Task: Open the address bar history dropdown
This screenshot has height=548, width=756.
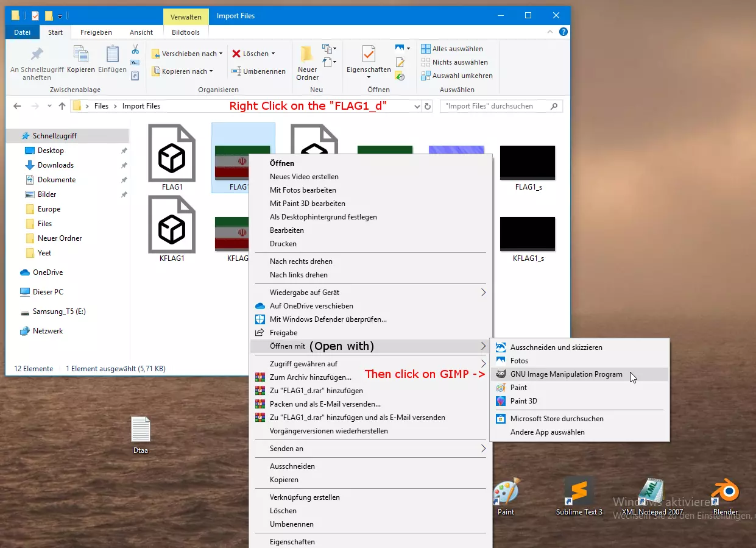Action: coord(417,106)
